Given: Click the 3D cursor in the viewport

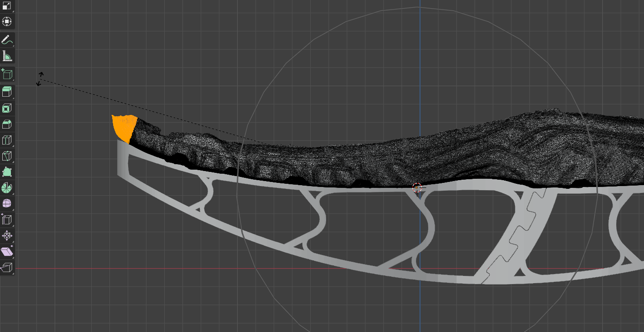Looking at the screenshot, I should coord(417,187).
